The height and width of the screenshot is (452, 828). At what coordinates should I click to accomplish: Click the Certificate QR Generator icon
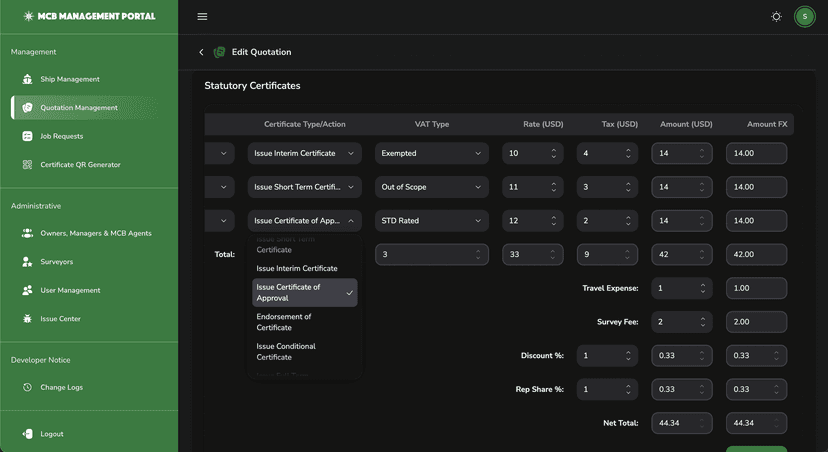27,165
